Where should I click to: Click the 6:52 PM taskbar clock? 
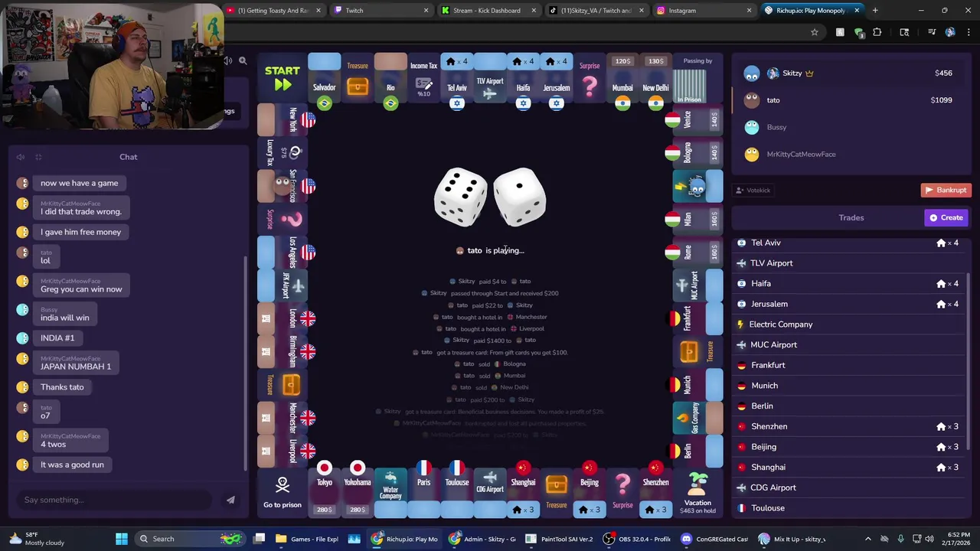pos(956,539)
